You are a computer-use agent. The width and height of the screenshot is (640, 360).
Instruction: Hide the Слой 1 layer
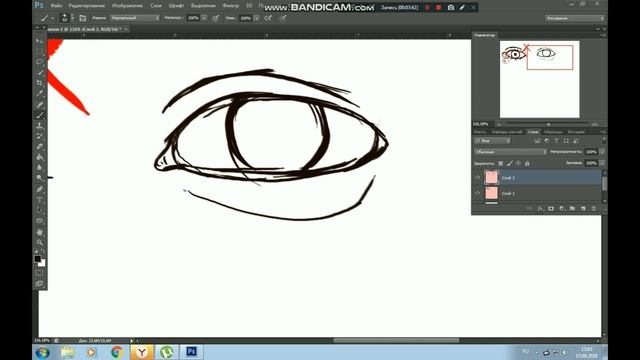(x=478, y=193)
